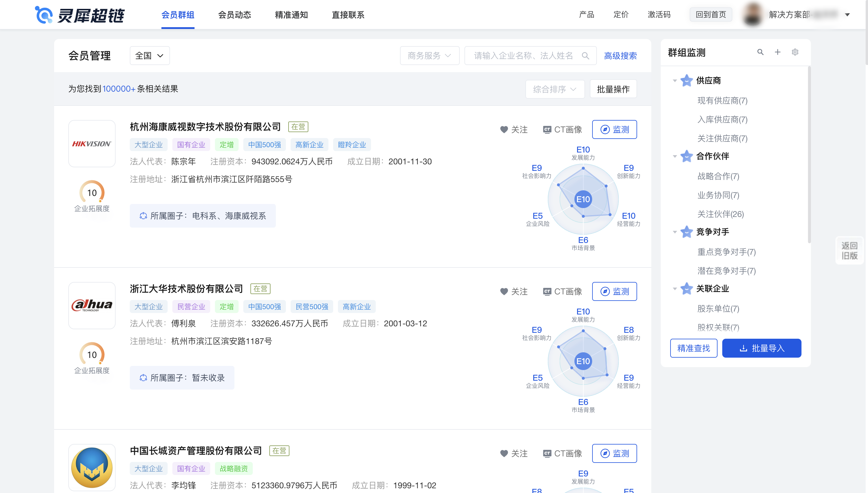This screenshot has height=493, width=868.
Task: Open 群组监测 settings gear
Action: pos(795,52)
